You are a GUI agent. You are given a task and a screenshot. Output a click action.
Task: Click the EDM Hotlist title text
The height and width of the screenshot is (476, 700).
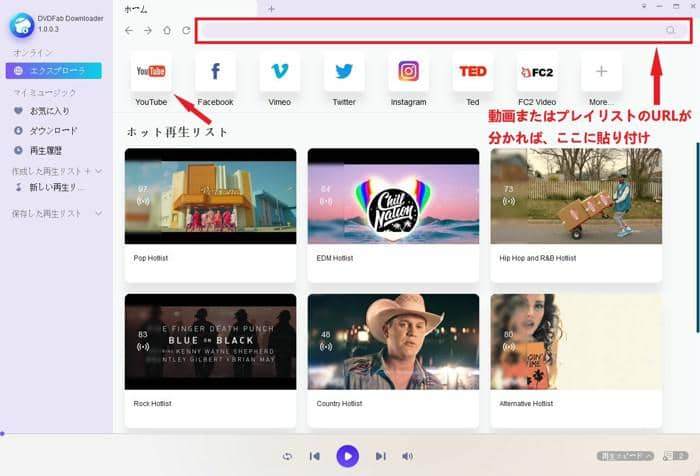point(335,258)
